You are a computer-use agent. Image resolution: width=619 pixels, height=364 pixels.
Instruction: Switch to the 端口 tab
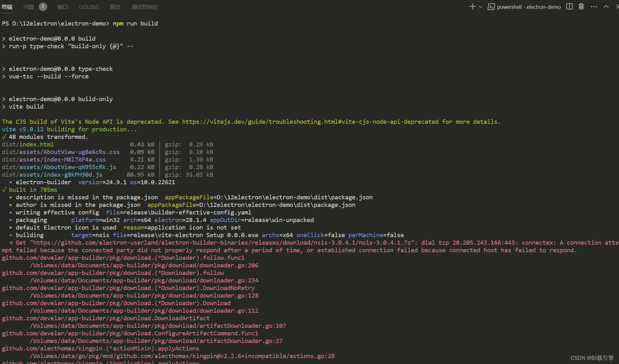coord(62,7)
